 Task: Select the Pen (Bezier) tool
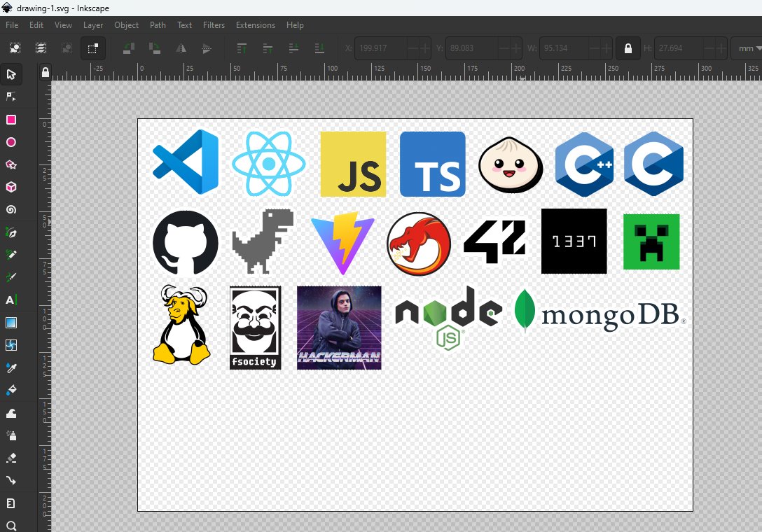(x=11, y=232)
